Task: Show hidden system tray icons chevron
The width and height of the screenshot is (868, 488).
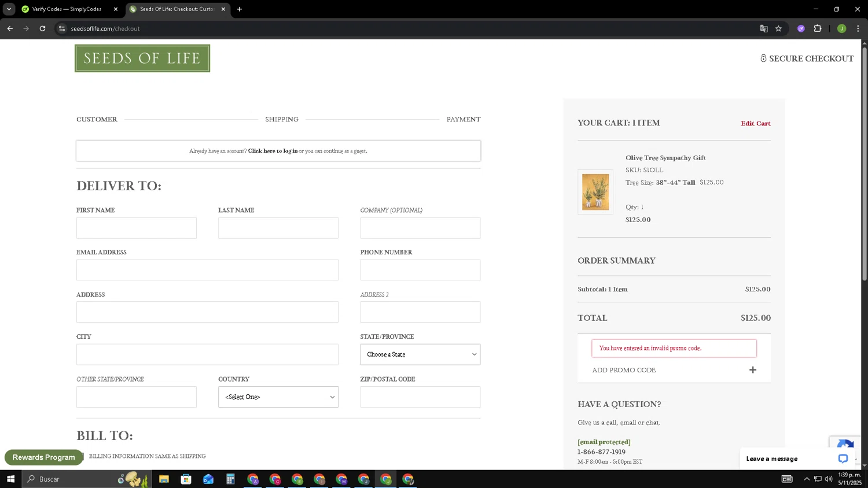Action: coord(807,479)
